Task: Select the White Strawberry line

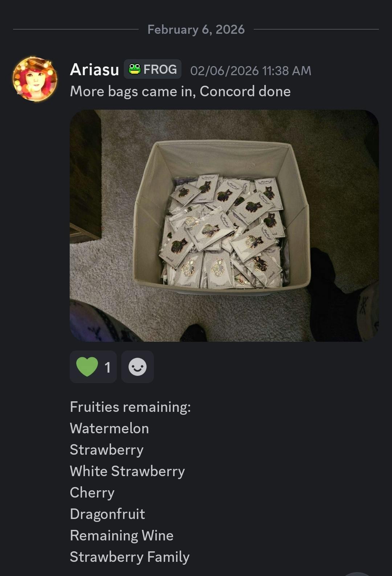Action: tap(127, 471)
